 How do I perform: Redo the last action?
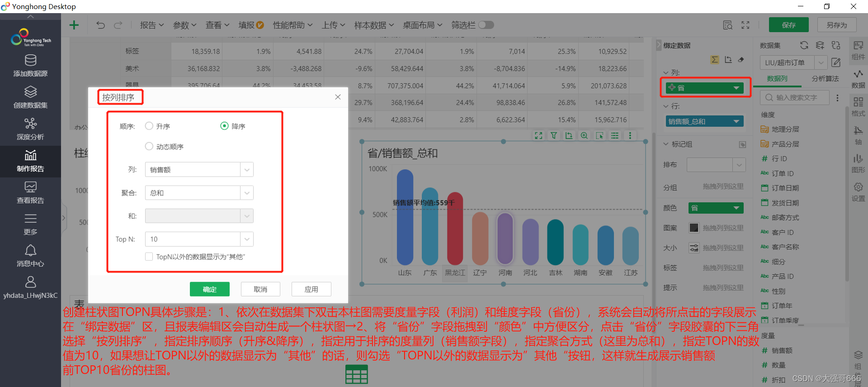118,25
